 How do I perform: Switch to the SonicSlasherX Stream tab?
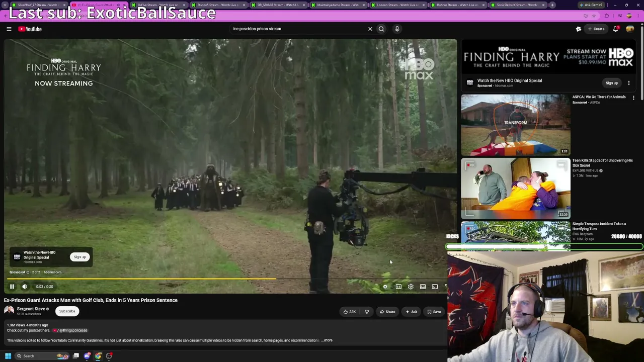[x=517, y=5]
